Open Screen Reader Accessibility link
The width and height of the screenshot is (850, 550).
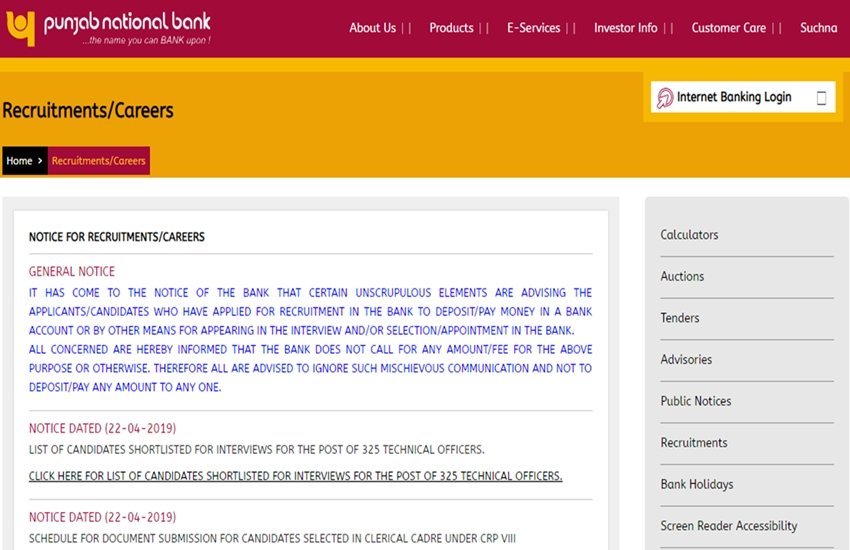pyautogui.click(x=728, y=526)
